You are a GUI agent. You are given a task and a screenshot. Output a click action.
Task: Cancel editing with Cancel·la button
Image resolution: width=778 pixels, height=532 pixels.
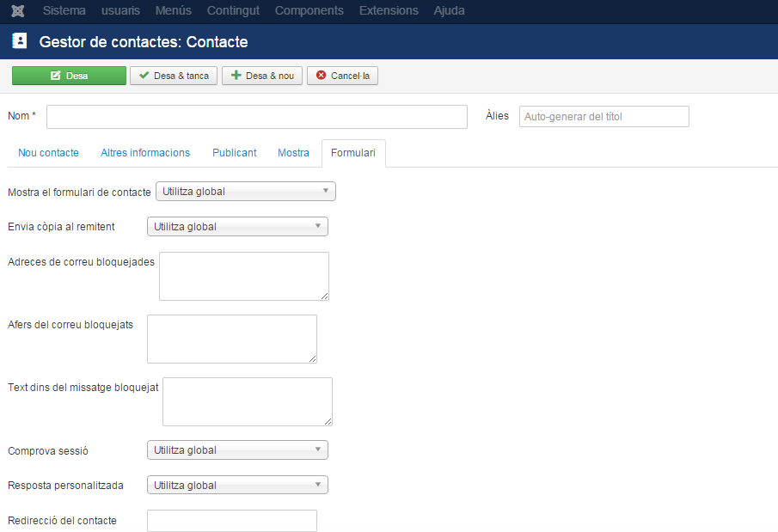pyautogui.click(x=342, y=76)
